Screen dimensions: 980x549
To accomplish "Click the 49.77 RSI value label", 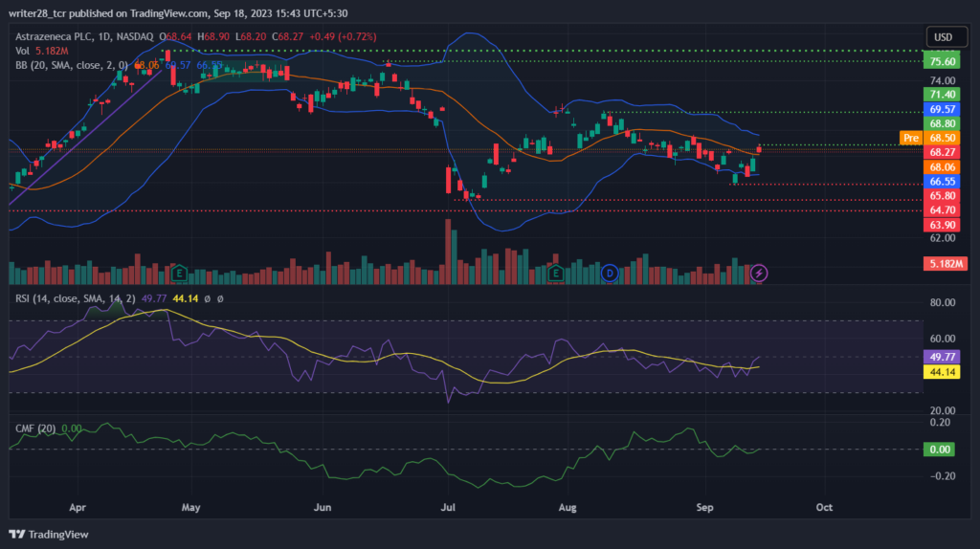I will tap(942, 357).
